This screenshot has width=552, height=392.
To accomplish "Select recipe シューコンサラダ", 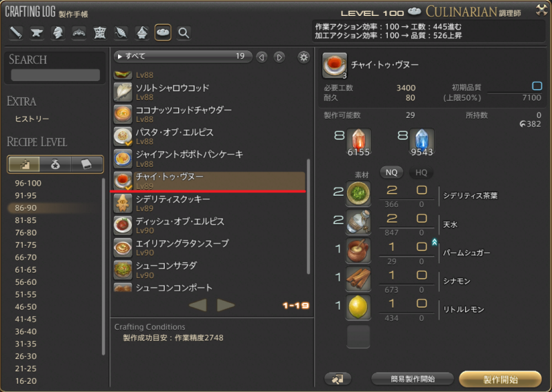I will (x=209, y=270).
